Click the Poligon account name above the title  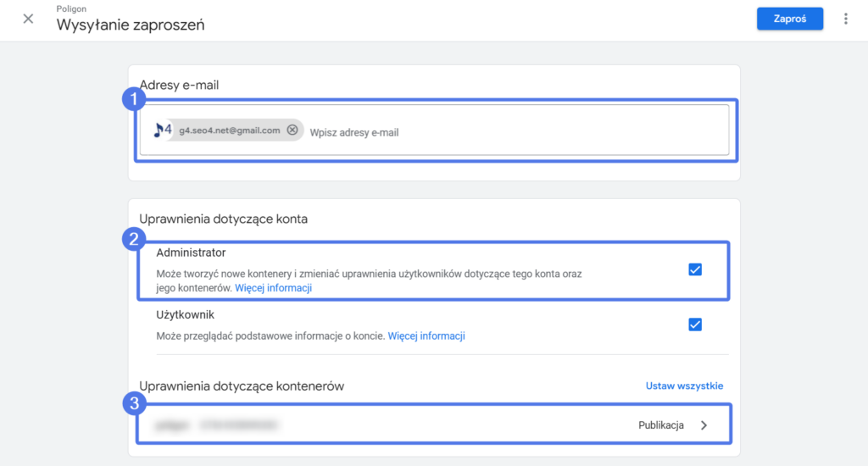[70, 8]
